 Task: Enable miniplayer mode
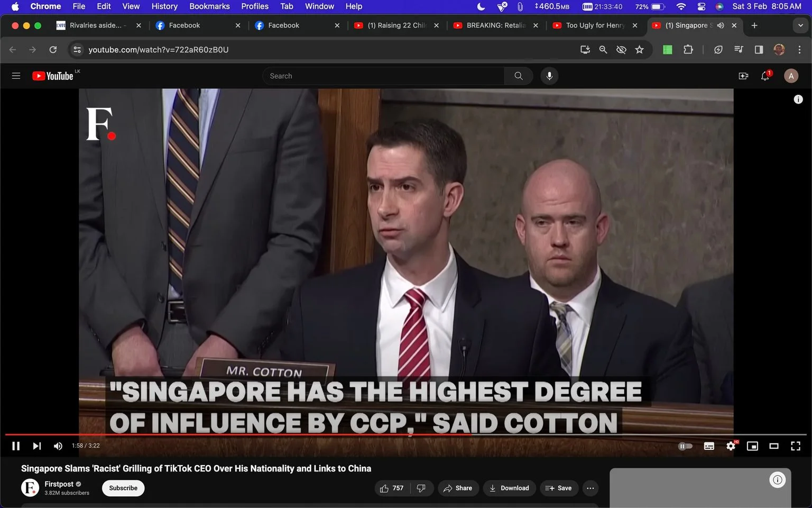coord(752,446)
